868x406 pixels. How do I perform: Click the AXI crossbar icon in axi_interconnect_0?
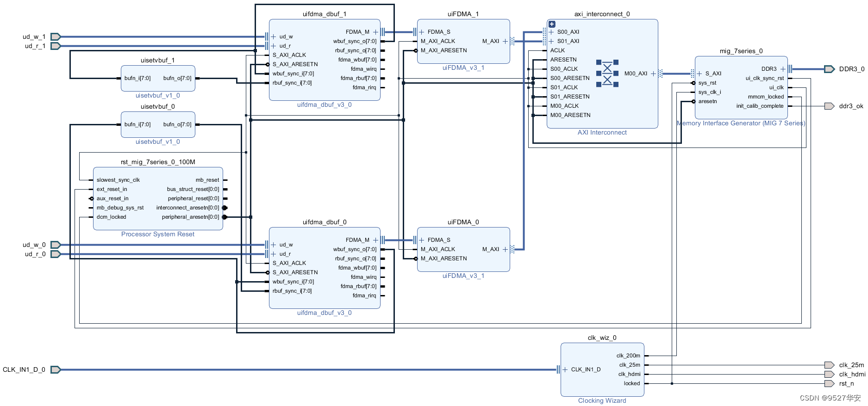[x=607, y=74]
